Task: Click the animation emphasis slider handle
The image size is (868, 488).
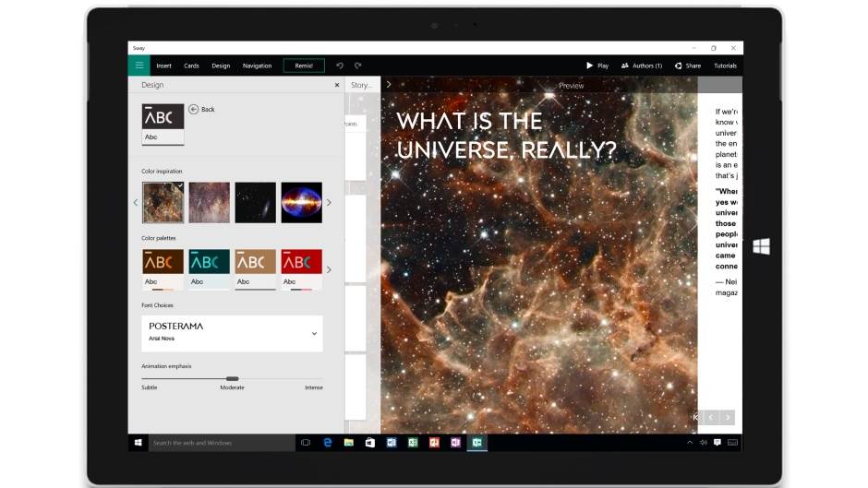Action: pyautogui.click(x=233, y=379)
